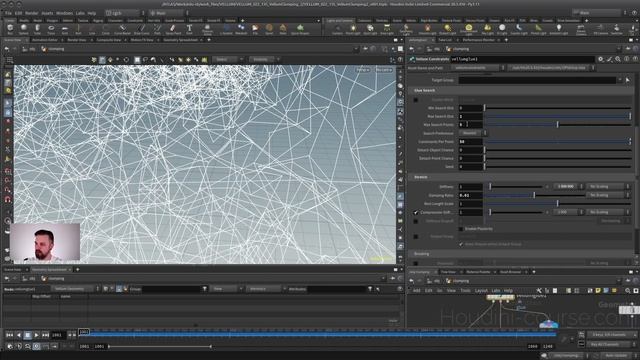The image size is (640, 360).
Task: Add a Sky Light from the shelf
Action: [487, 29]
